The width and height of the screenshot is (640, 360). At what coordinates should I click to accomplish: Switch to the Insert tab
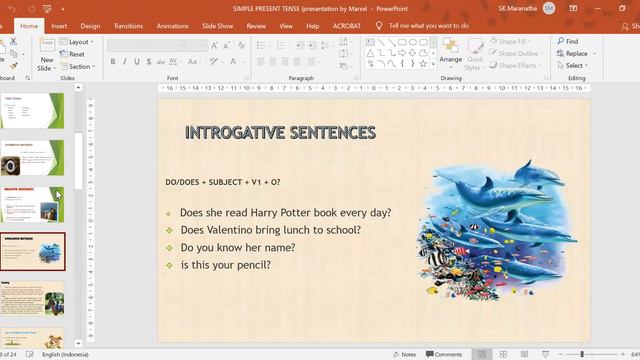59,26
